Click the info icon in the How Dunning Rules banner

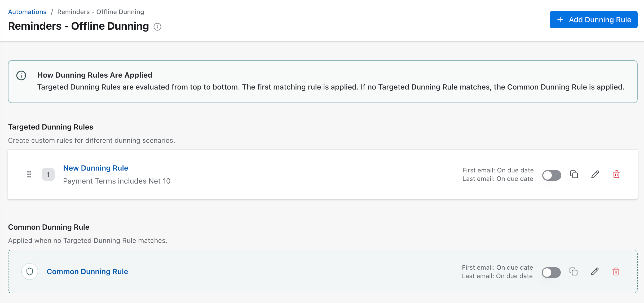coord(21,75)
